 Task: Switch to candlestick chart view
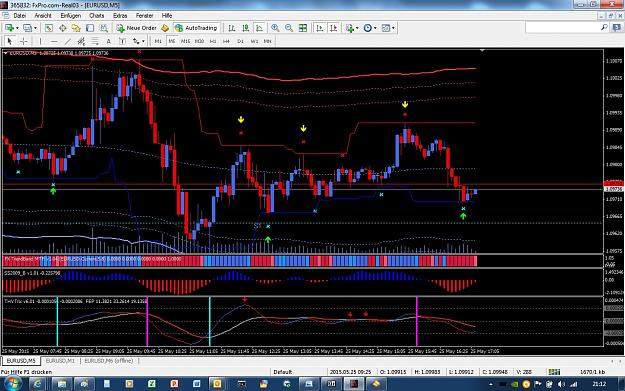point(246,28)
